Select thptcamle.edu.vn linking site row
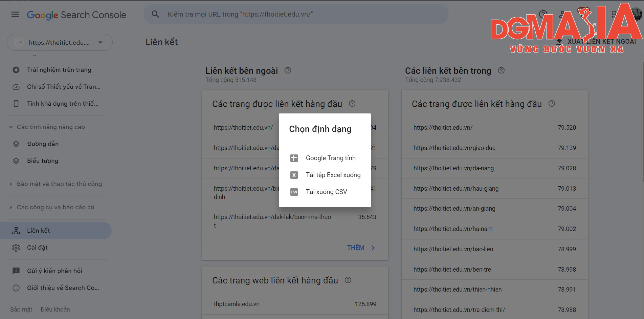 [295, 304]
